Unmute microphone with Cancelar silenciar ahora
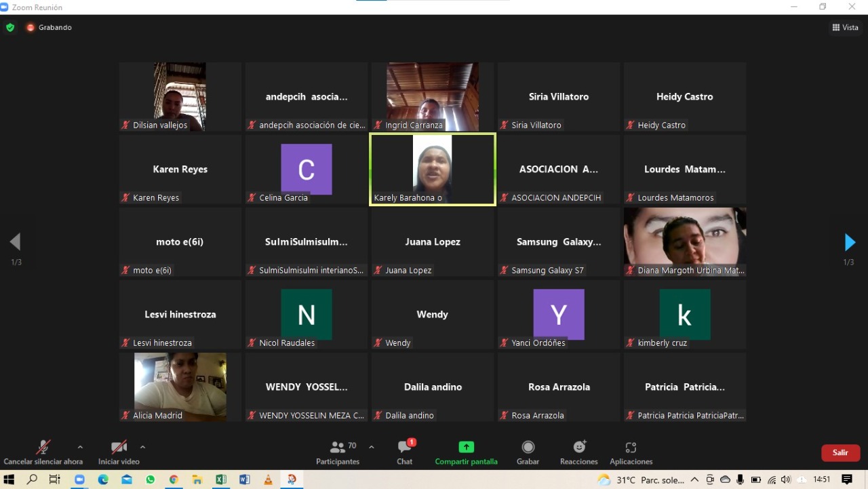 43,452
